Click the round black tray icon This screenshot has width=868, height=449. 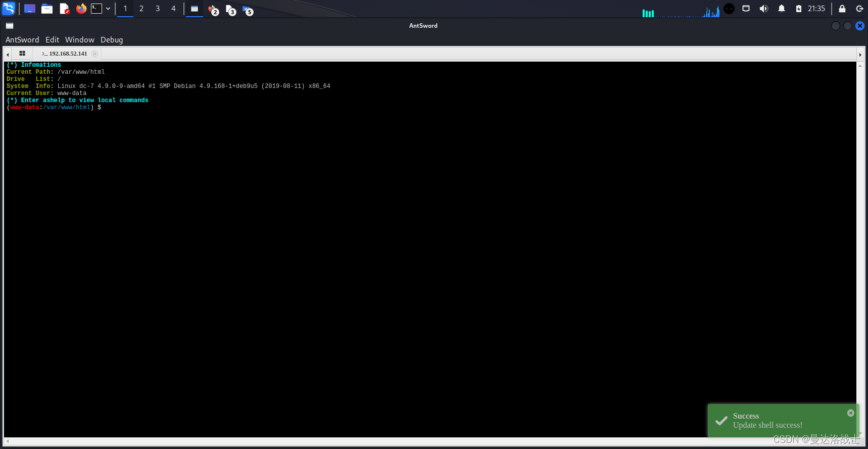pos(729,9)
